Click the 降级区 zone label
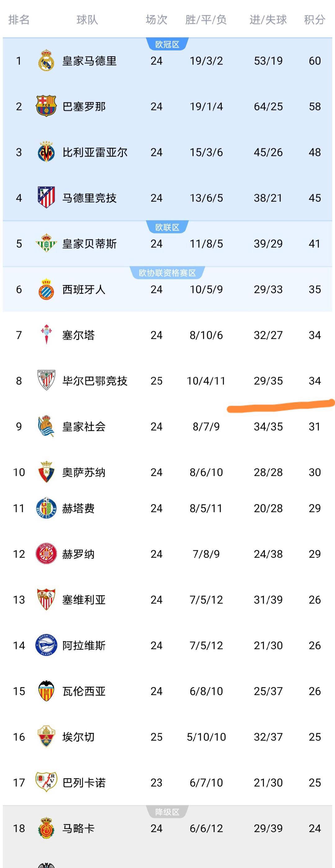Screen dimensions: 335x868 167,812
